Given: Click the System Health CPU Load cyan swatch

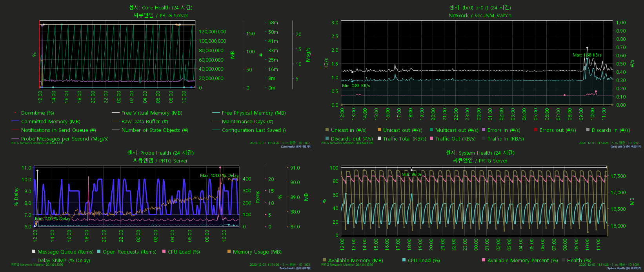Looking at the screenshot, I should (x=404, y=260).
